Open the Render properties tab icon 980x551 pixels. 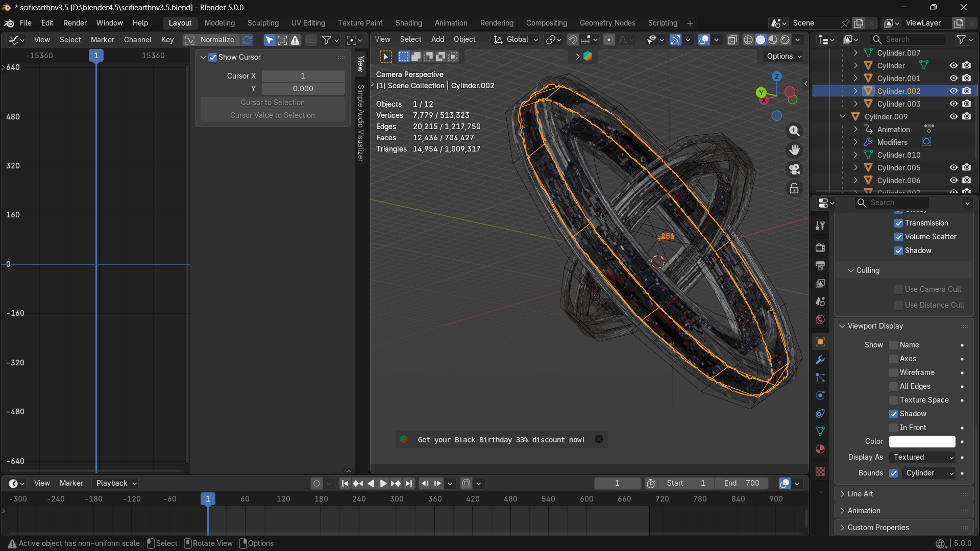click(820, 247)
